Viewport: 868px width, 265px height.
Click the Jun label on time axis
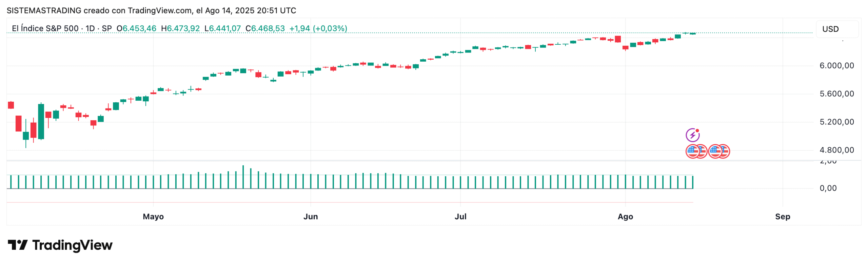coord(310,216)
